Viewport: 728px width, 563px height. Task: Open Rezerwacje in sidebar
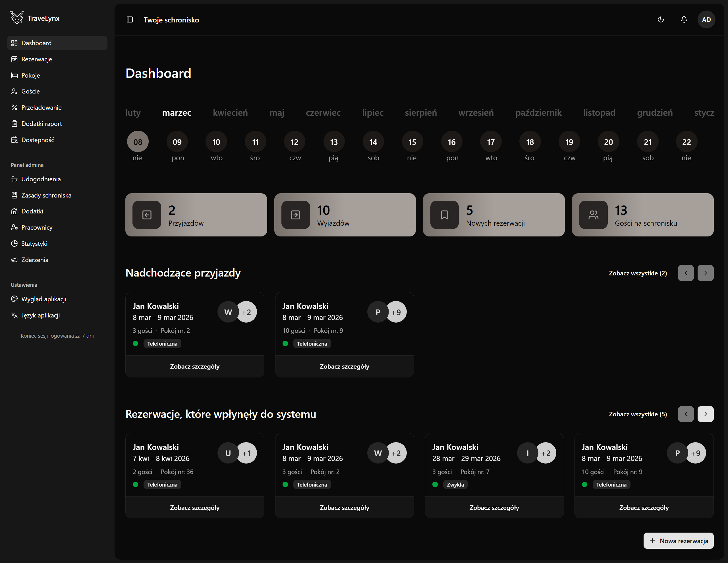36,59
